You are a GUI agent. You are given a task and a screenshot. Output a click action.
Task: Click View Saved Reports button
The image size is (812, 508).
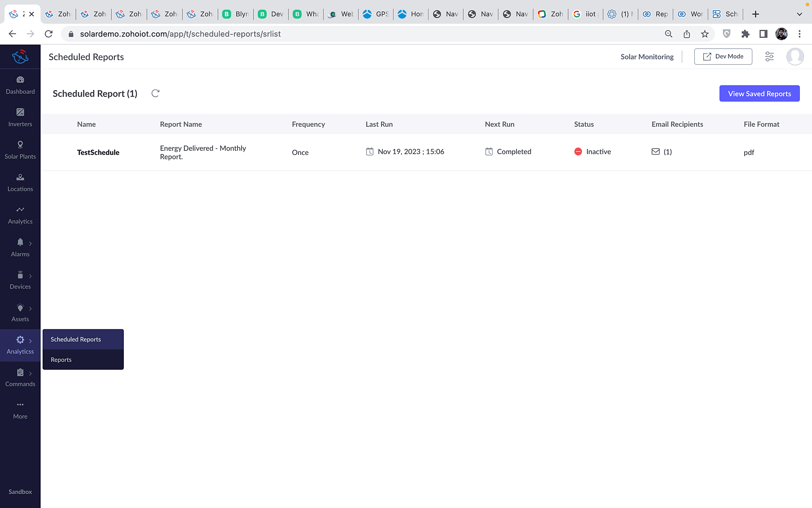tap(759, 93)
